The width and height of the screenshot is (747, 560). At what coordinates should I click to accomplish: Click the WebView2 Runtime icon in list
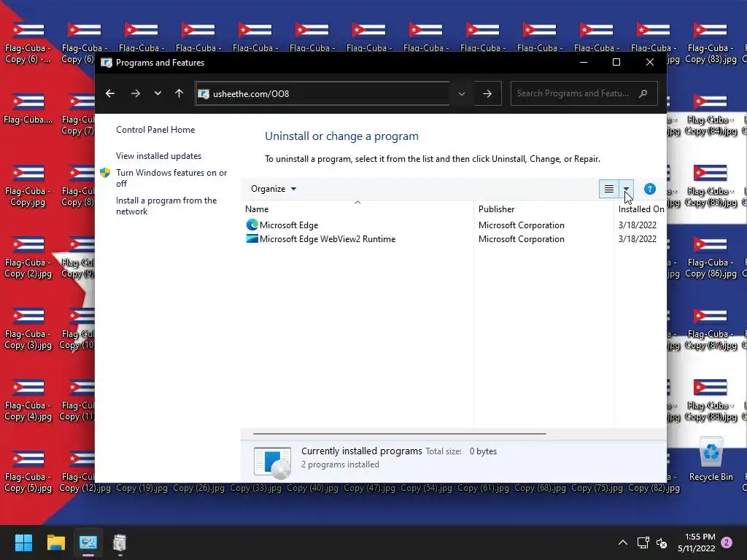[x=252, y=238]
